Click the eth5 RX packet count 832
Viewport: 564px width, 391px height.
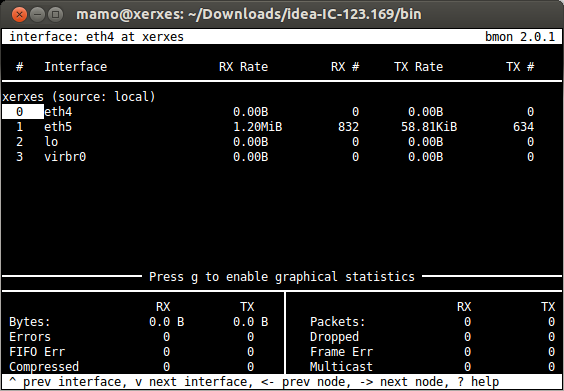pos(349,127)
